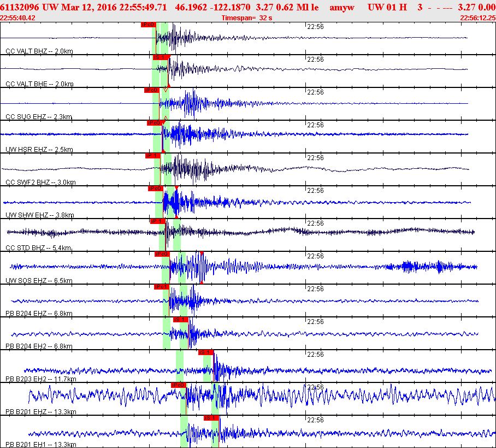This screenshot has width=496, height=448.
Task: Click the 22:55:40.42 start time label
Action: point(17,17)
